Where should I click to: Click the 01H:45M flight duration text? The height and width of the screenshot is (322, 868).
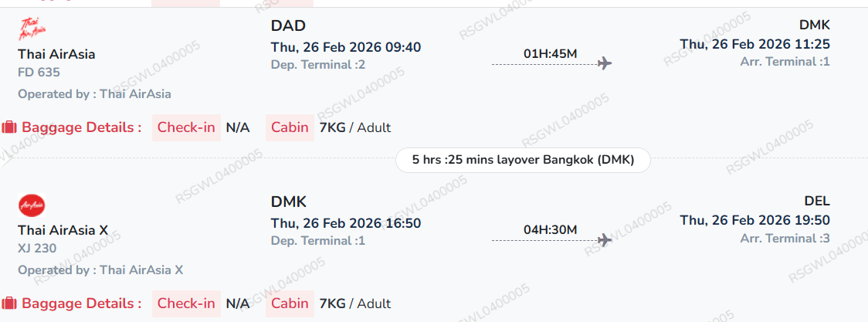[550, 53]
